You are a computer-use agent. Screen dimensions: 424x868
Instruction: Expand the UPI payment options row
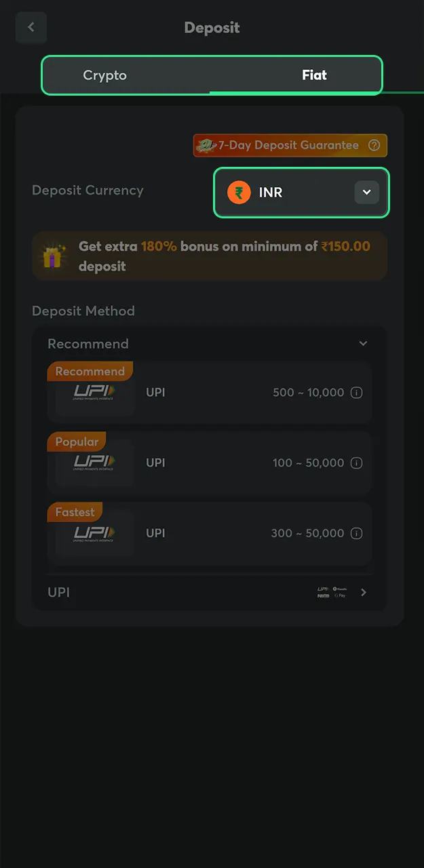[363, 591]
